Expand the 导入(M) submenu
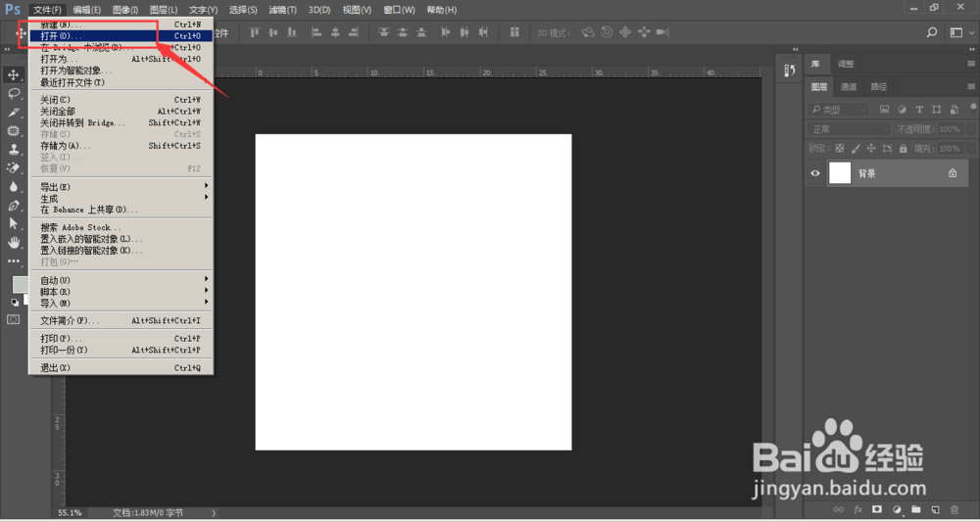This screenshot has height=522, width=980. point(121,303)
